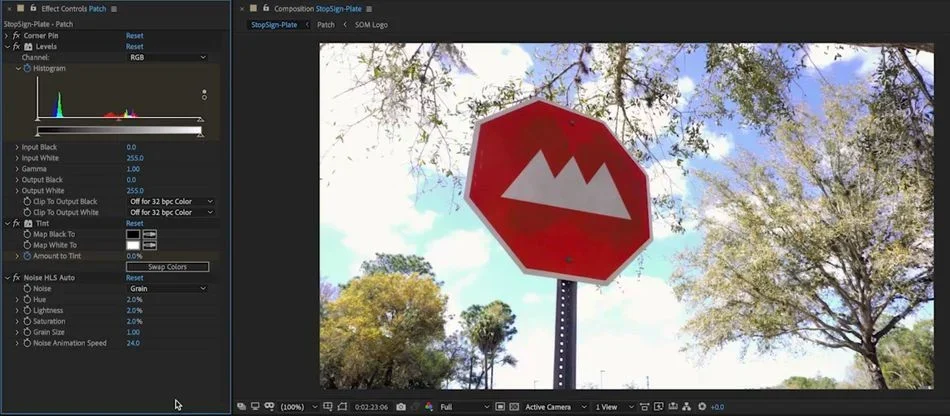This screenshot has width=950, height=416.
Task: Toggle the Histogram stopwatch
Action: pos(27,68)
